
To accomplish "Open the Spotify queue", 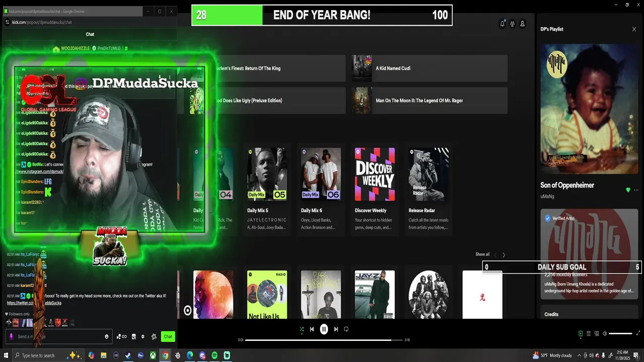I will (x=589, y=333).
